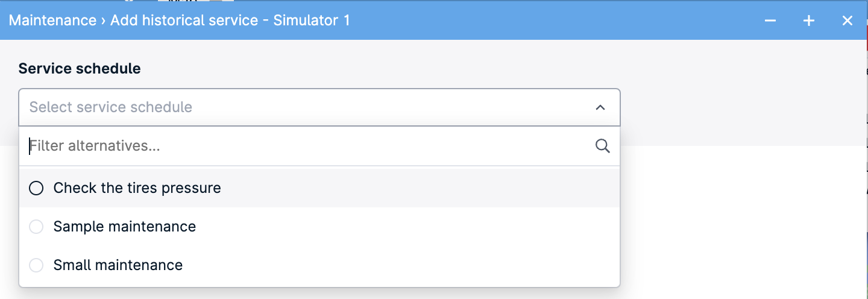Select the Check the tires pressure radio button
868x299 pixels.
[36, 188]
